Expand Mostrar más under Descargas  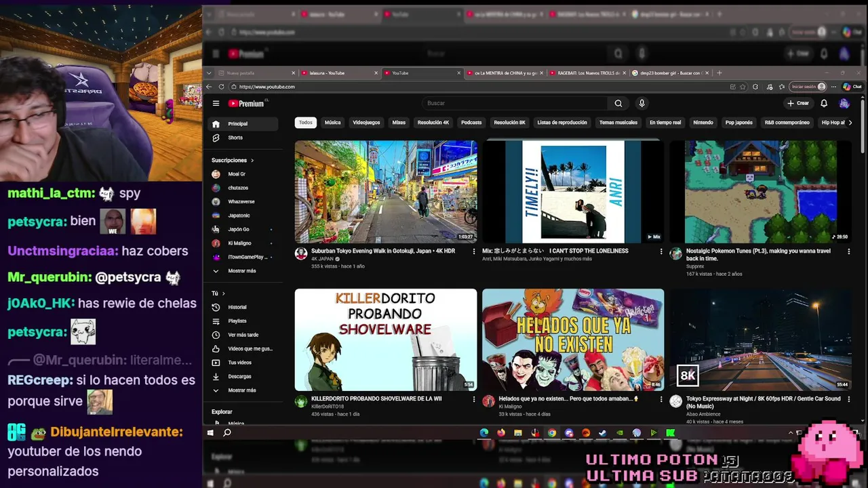pos(244,390)
